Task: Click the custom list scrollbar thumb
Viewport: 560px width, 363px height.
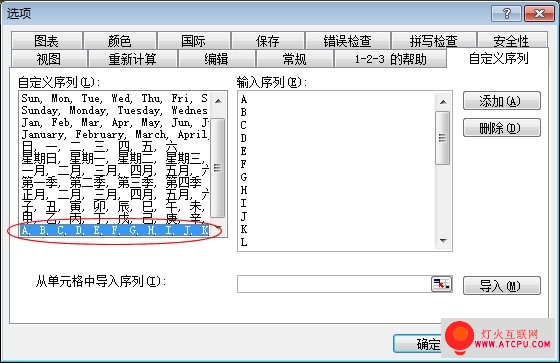Action: click(x=218, y=168)
